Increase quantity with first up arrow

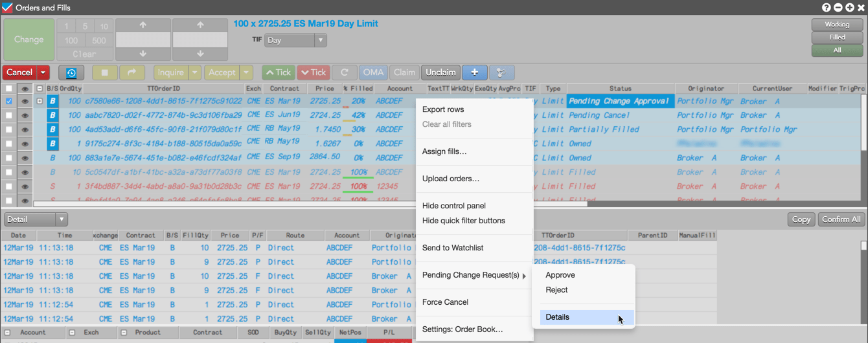point(143,25)
